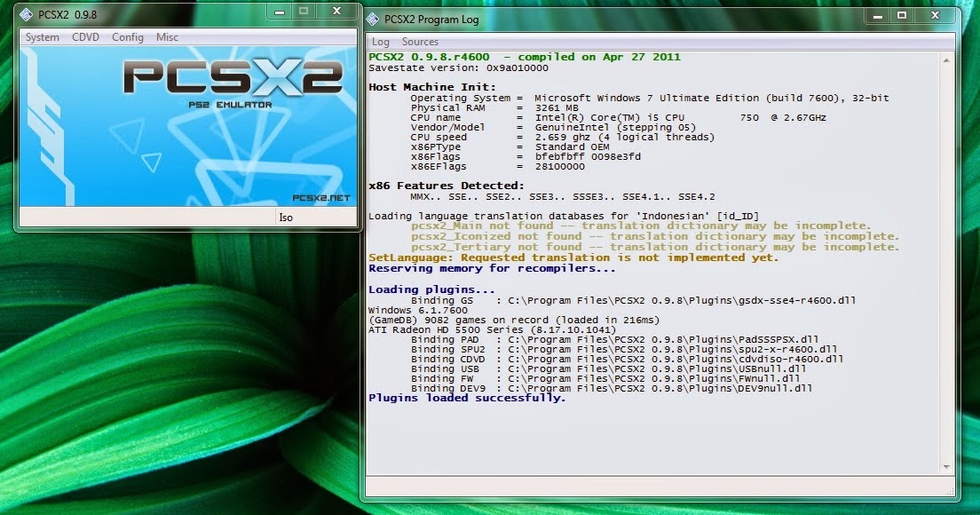This screenshot has height=515, width=980.
Task: Click the scroll down arrow in Program Log
Action: pos(946,467)
